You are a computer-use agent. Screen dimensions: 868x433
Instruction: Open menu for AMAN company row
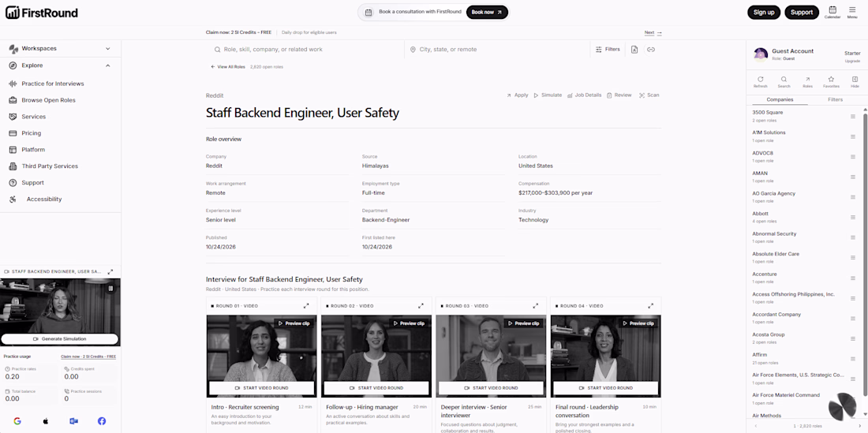click(x=852, y=177)
